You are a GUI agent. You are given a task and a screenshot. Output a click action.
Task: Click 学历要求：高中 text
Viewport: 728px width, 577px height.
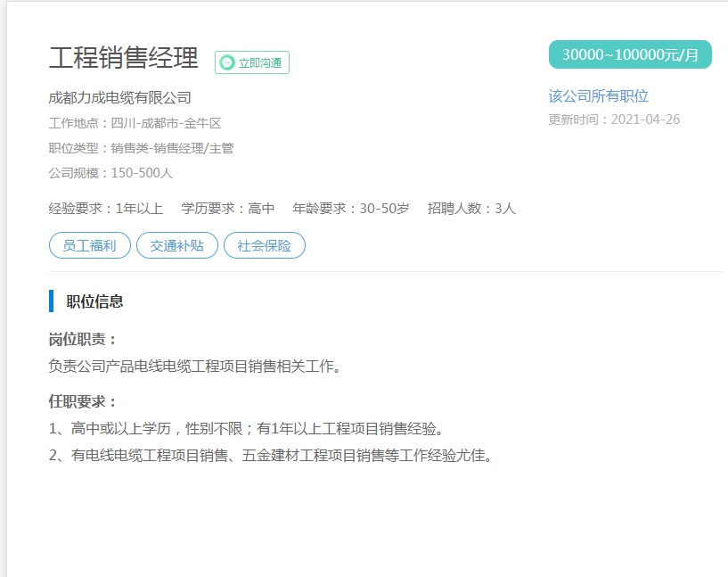(x=228, y=208)
